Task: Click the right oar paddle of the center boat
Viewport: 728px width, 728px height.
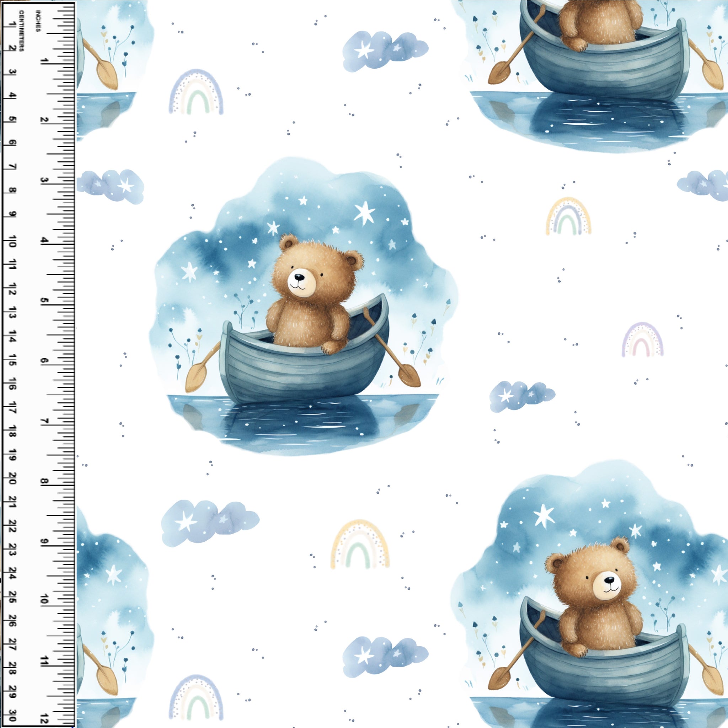Action: [x=409, y=376]
